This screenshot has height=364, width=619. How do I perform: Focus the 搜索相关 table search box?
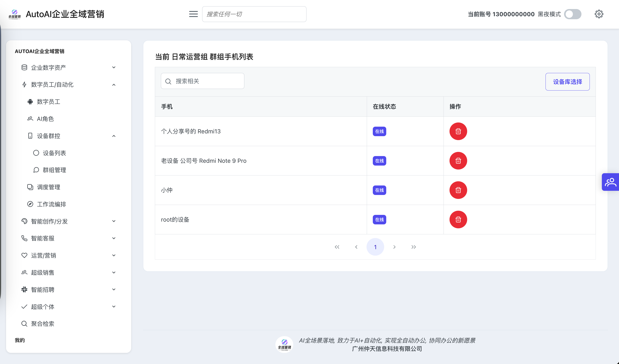pyautogui.click(x=202, y=81)
